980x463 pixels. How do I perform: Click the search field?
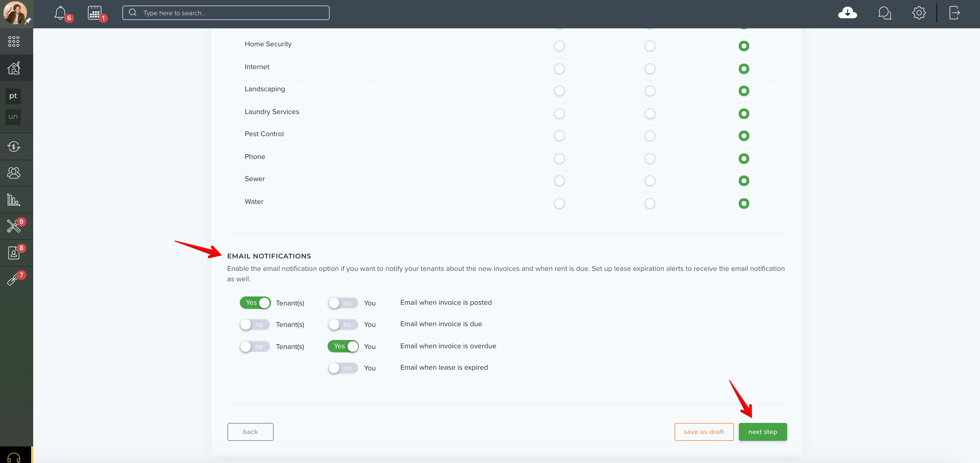pyautogui.click(x=226, y=13)
